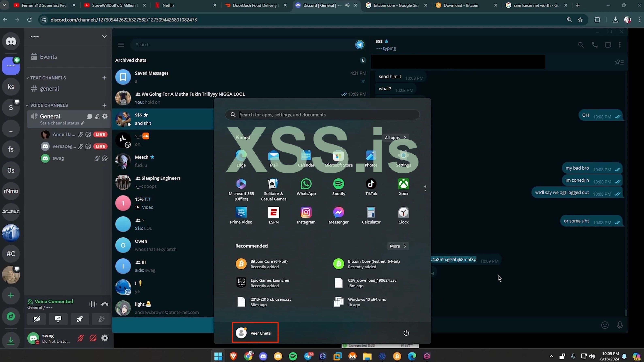Launch Spotify in Start menu
This screenshot has height=362, width=644.
coord(338,187)
